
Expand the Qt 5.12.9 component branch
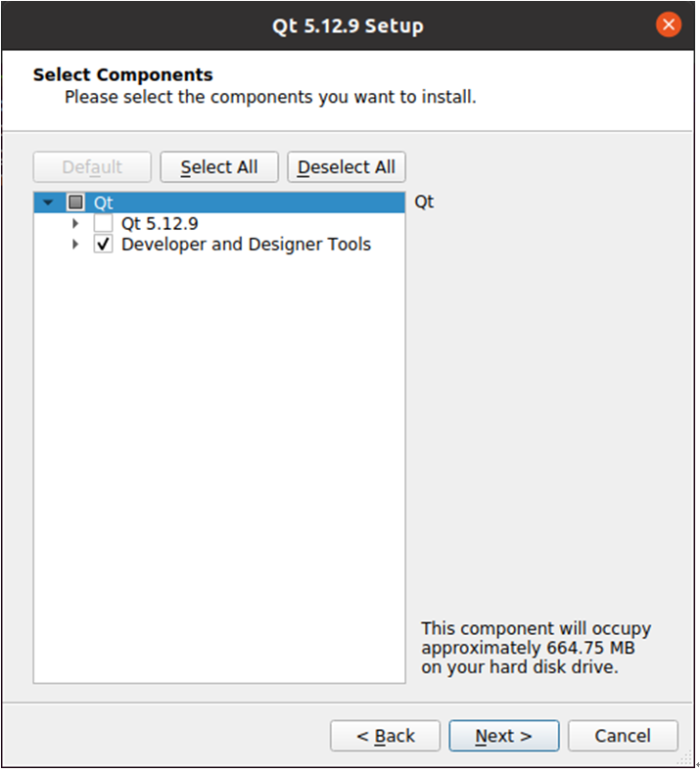coord(74,223)
